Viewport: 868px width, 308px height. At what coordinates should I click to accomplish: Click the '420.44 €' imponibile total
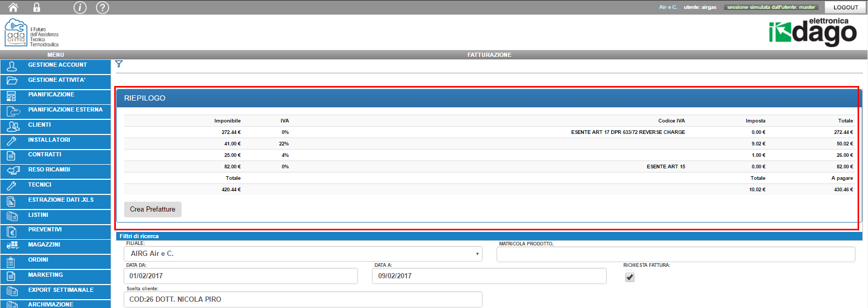coord(231,190)
